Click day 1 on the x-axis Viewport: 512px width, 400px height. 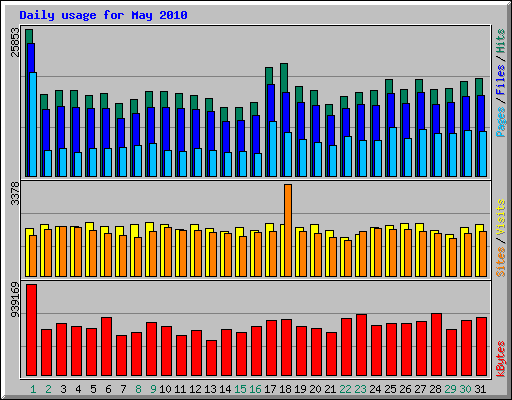33,389
